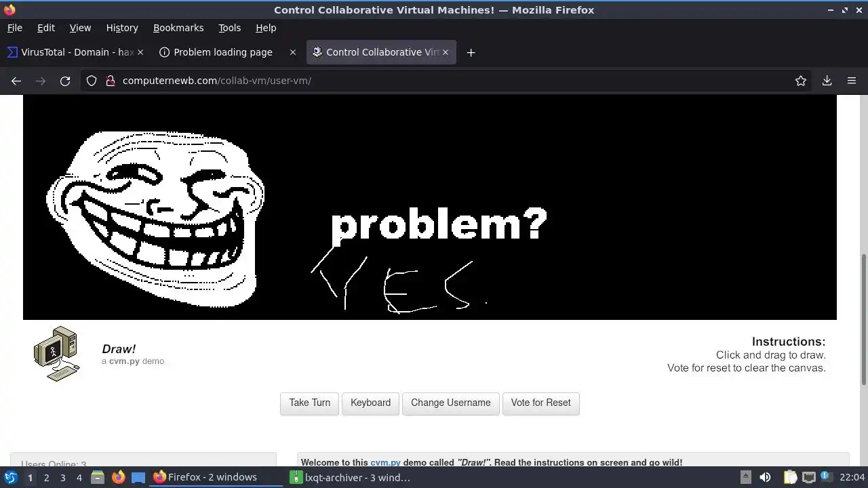
Task: Click the Instructions: heading
Action: click(x=789, y=342)
